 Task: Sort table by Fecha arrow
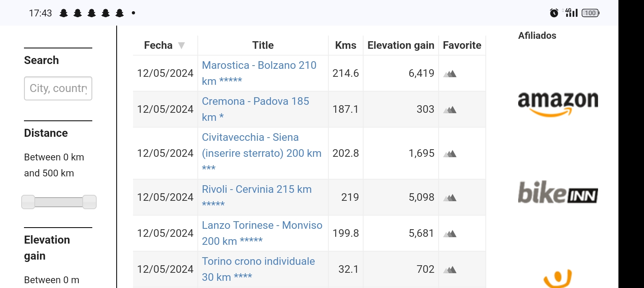click(x=181, y=46)
